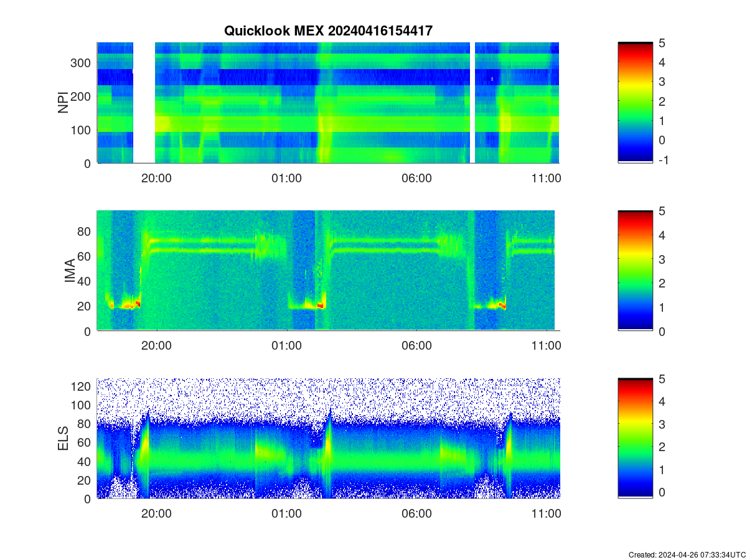This screenshot has height=560, width=747.
Task: Click the 0 tick on the NPI y-axis
Action: [x=88, y=164]
